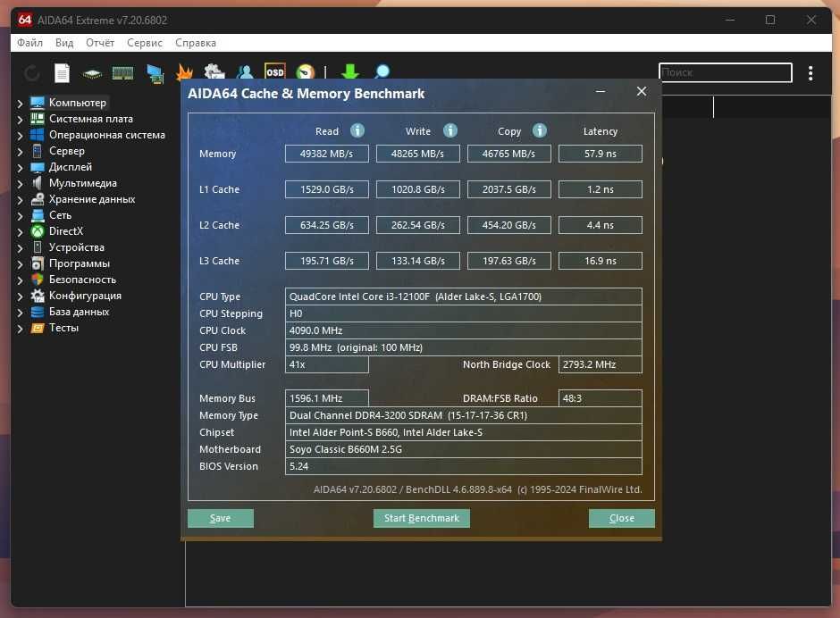Open the Сервис menu
Screen dimensions: 840x618
click(145, 43)
